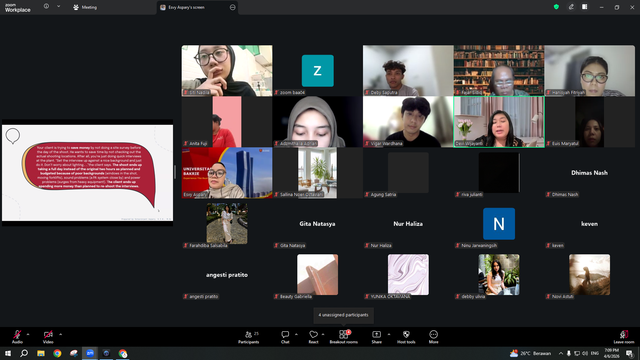Select Novi Astuti's profile picture
This screenshot has width=640, height=360.
[x=589, y=275]
